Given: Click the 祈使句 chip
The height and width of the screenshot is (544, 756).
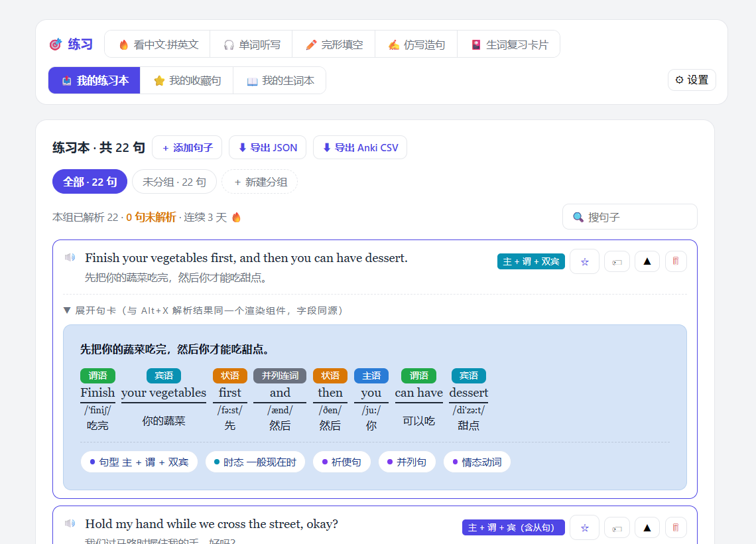Looking at the screenshot, I should (342, 462).
